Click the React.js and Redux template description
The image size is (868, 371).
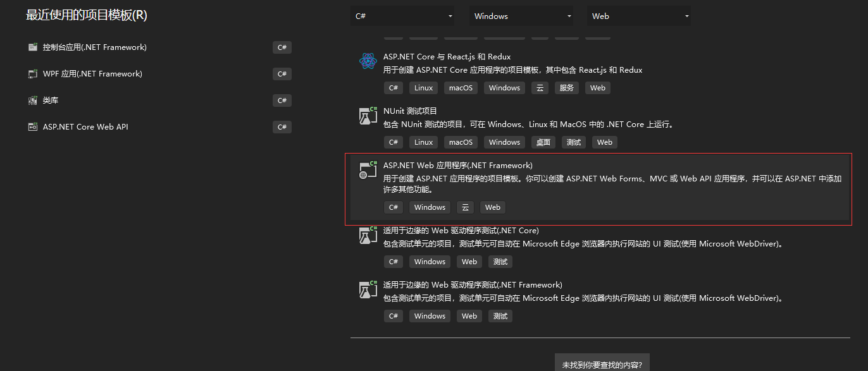[x=512, y=70]
